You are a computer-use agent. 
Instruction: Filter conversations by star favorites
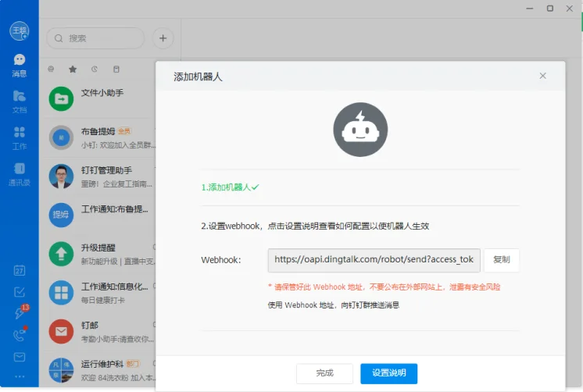(x=73, y=69)
